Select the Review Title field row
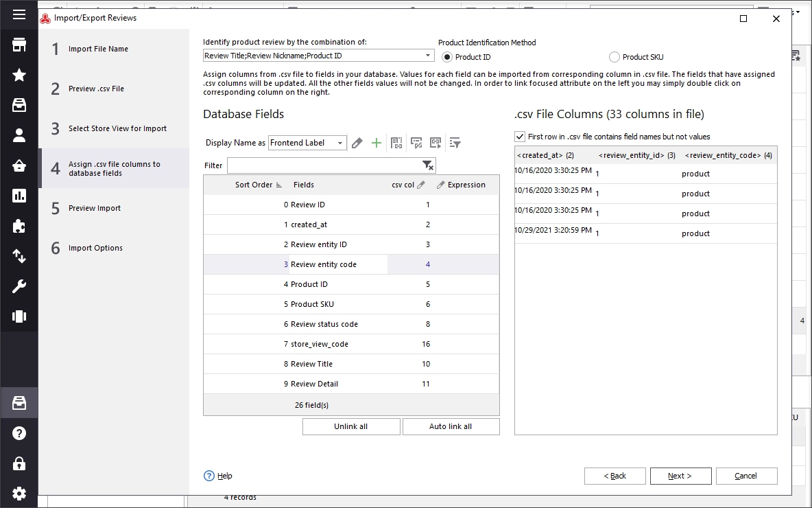The height and width of the screenshot is (508, 812). (351, 364)
